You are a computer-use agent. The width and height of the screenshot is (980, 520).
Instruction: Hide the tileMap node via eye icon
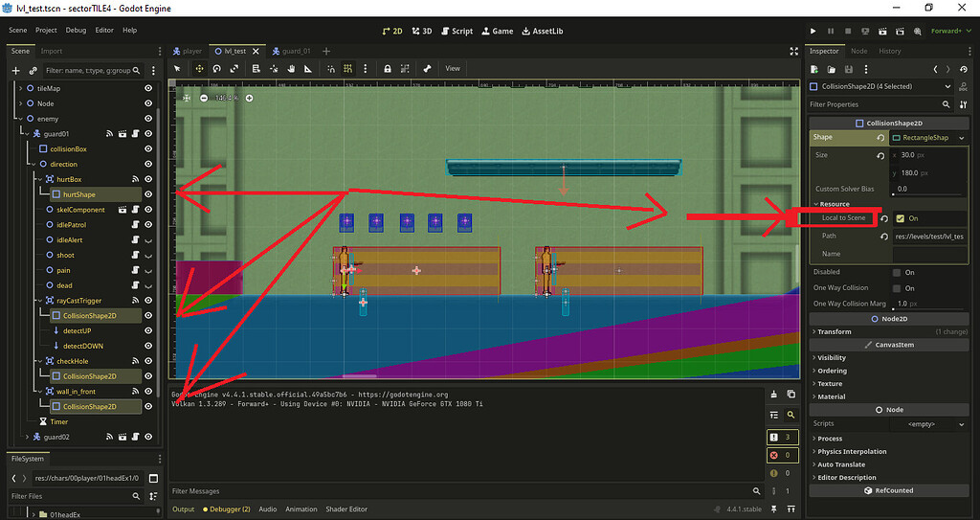pyautogui.click(x=148, y=88)
